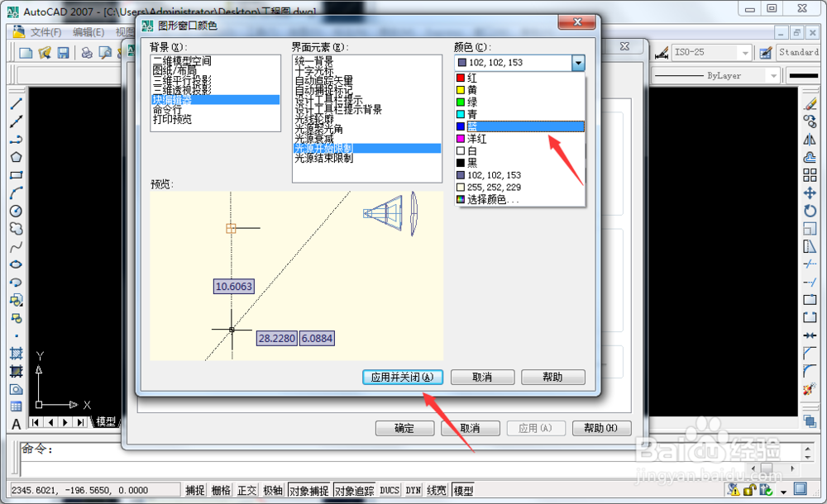Click the Open file toolbar icon
This screenshot has width=827, height=504.
tap(45, 53)
